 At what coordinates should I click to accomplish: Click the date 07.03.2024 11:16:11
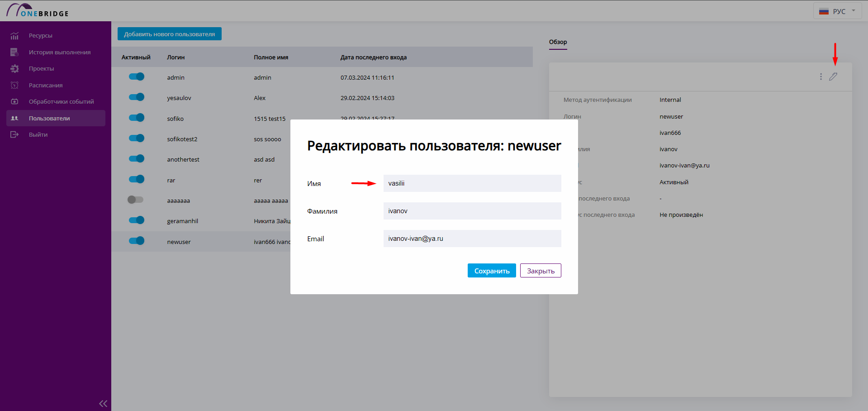coord(367,78)
